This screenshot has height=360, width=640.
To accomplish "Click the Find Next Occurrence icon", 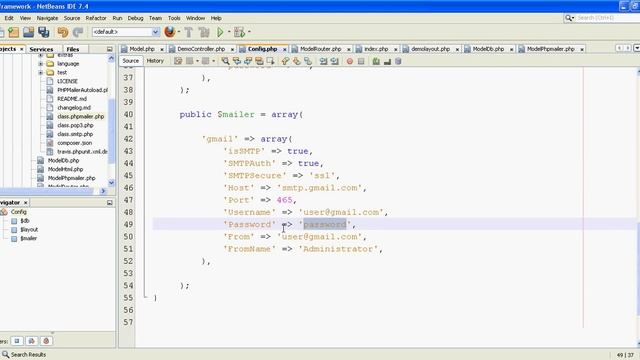I will pos(248,61).
